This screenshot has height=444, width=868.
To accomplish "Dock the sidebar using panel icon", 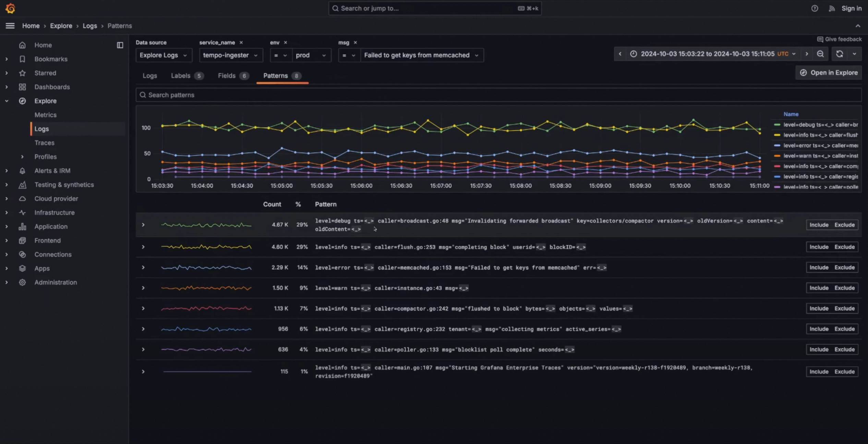I will [x=120, y=45].
